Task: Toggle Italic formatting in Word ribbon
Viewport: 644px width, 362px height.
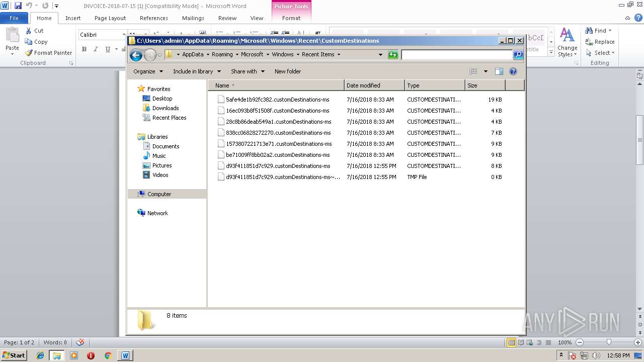Action: 96,49
